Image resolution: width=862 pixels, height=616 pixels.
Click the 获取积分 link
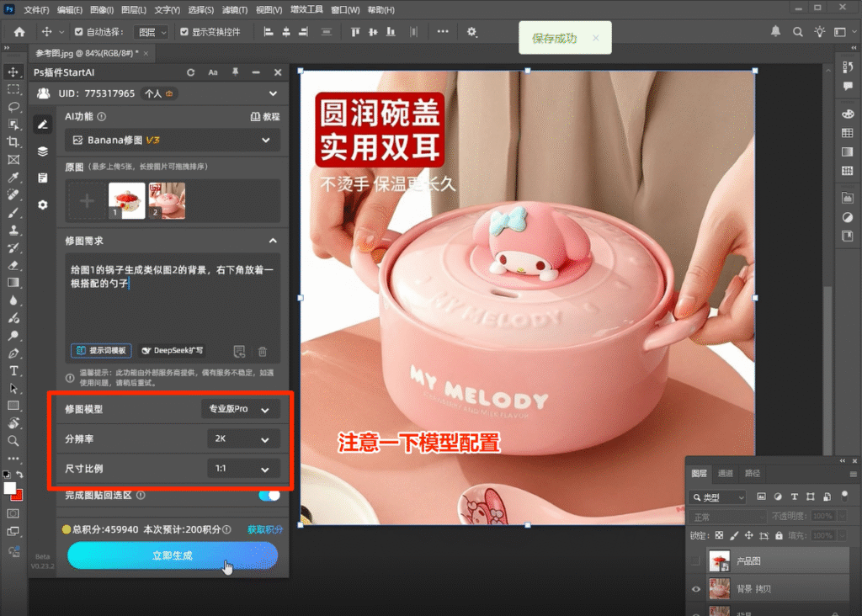(265, 529)
